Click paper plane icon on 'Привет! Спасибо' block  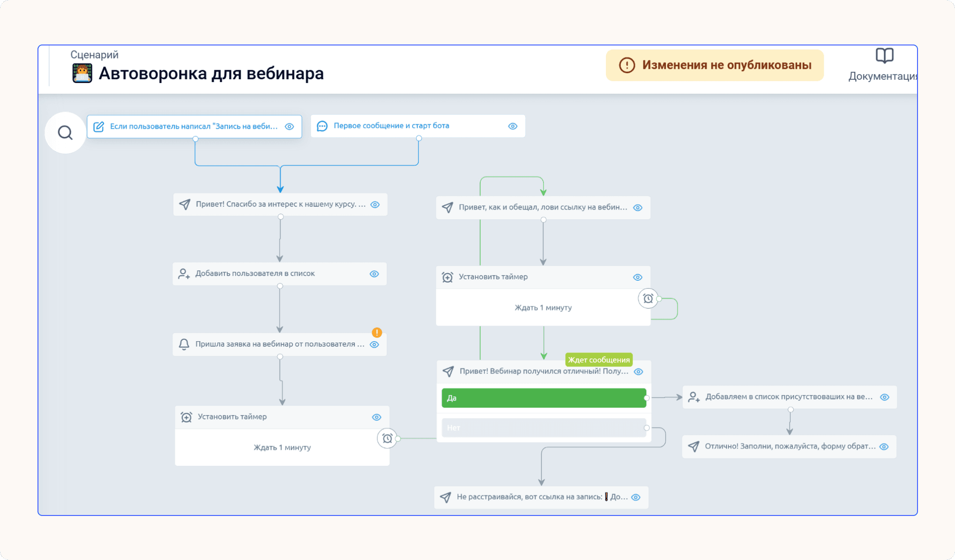(x=185, y=204)
